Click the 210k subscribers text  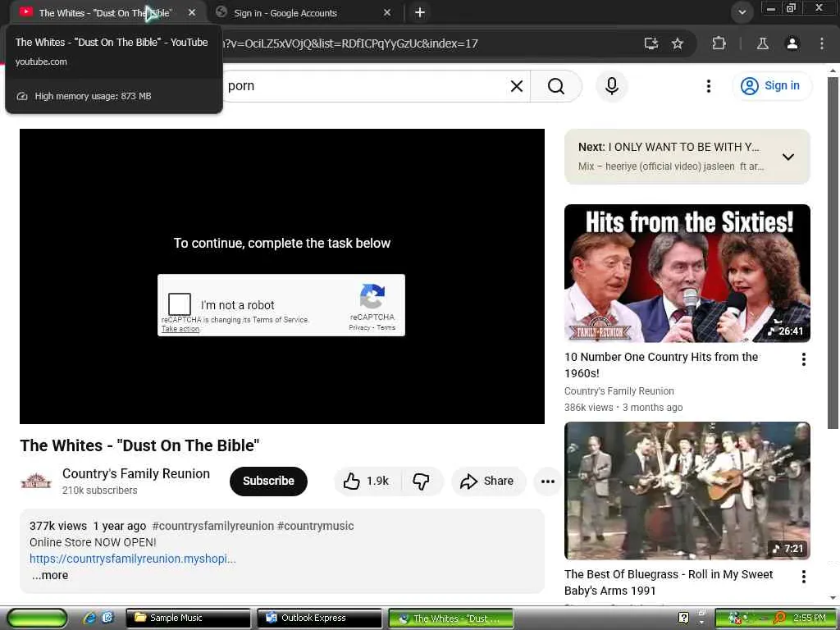point(99,491)
